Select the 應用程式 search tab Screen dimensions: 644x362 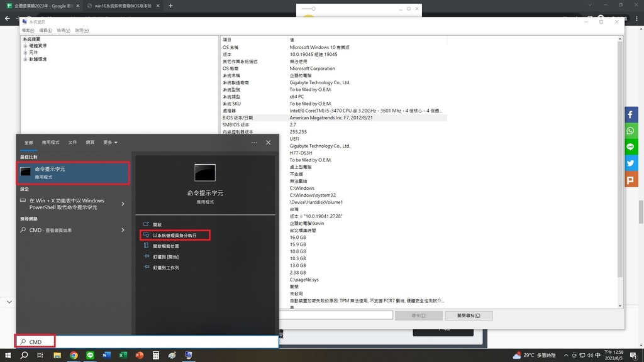50,143
